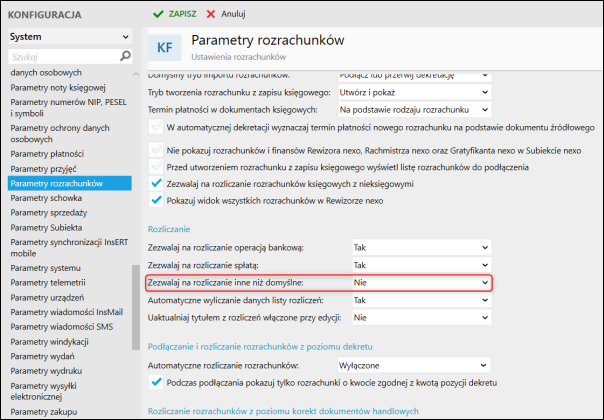604x420 pixels.
Task: Toggle 'Podczas podłączania pokazuj tylko rozrachunki' checkbox
Action: coord(155,382)
